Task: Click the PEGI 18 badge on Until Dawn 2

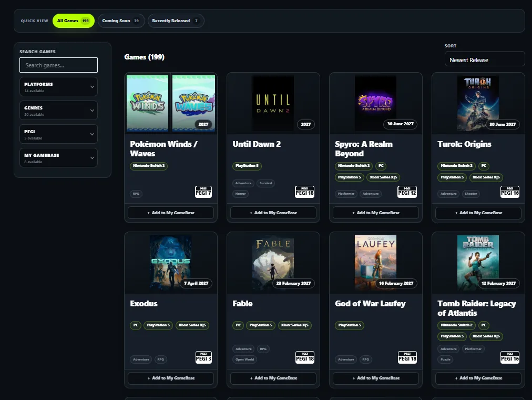Action: point(305,192)
